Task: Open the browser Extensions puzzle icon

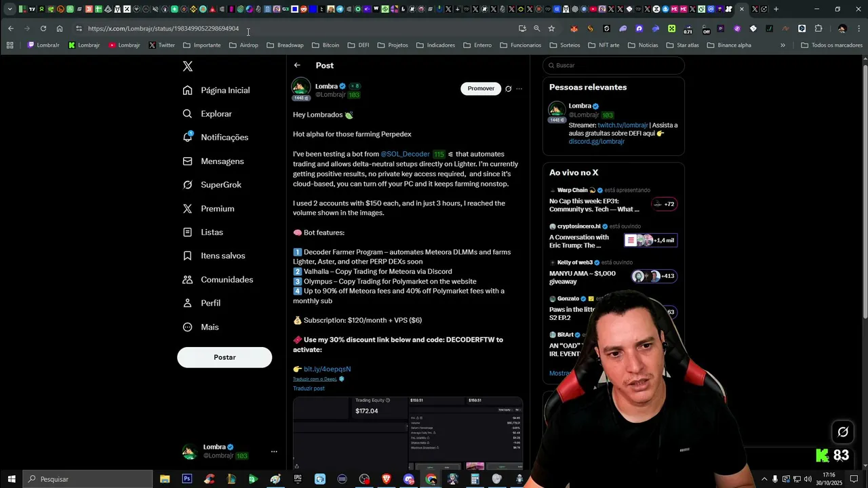Action: pos(818,28)
